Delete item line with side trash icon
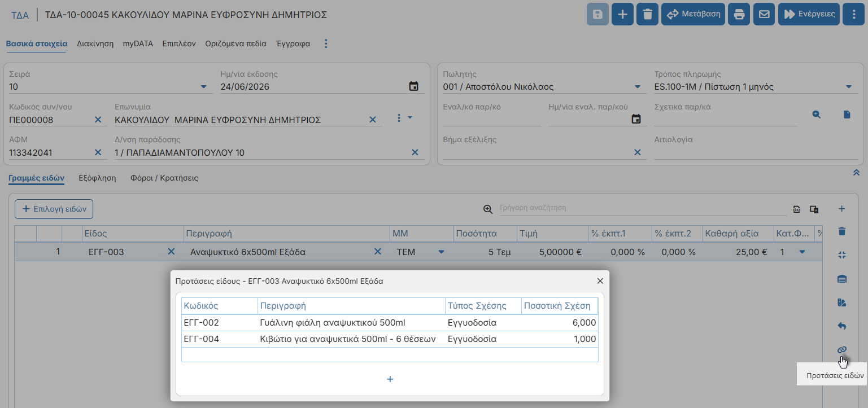This screenshot has height=408, width=868. pos(841,231)
